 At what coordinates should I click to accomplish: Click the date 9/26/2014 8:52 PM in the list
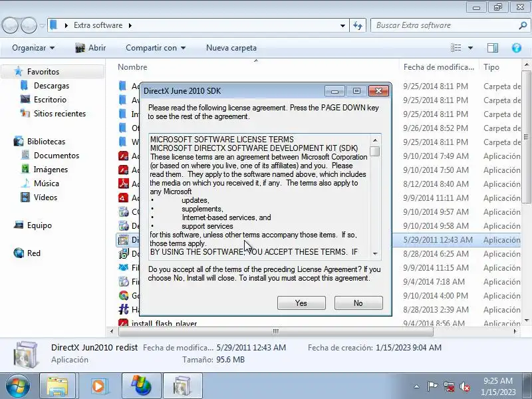436,128
